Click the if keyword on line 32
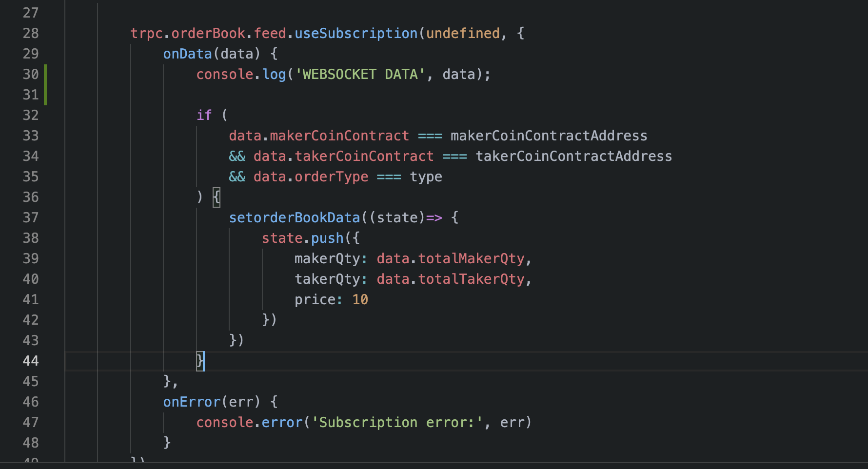The image size is (868, 469). point(205,115)
